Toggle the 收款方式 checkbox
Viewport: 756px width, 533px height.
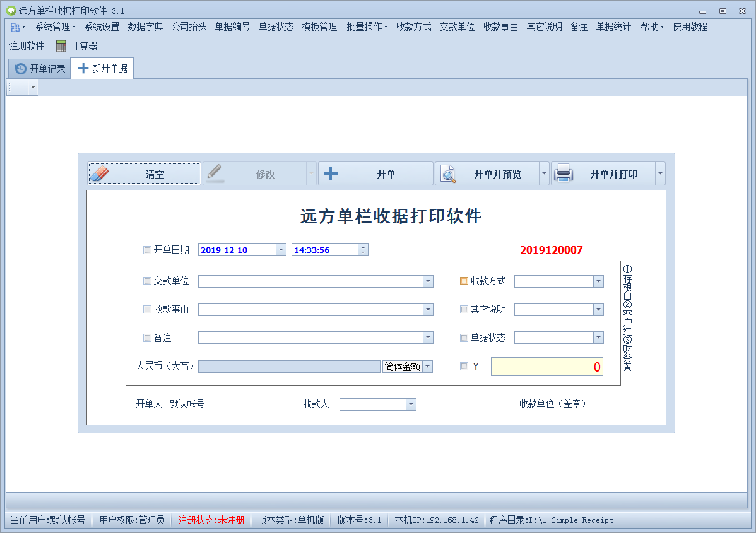coord(464,281)
